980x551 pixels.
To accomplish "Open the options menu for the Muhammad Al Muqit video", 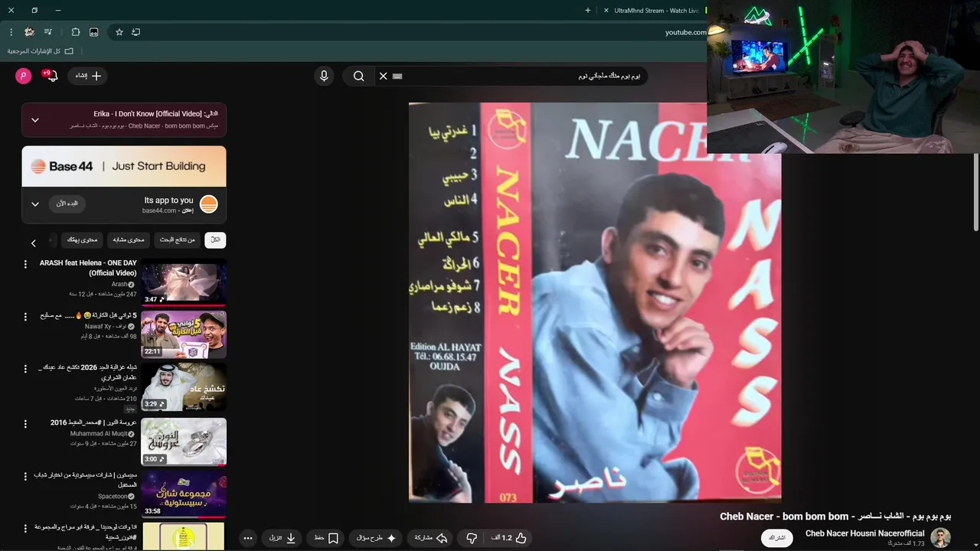I will pyautogui.click(x=25, y=423).
